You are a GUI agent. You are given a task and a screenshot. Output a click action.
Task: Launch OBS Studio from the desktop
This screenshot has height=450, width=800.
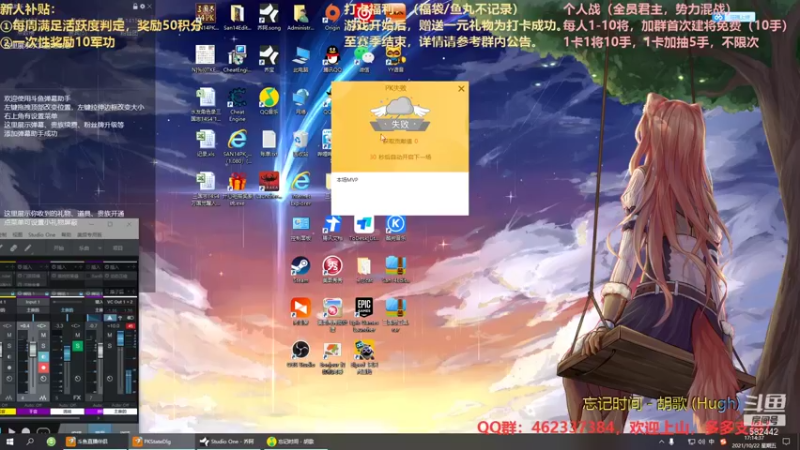301,354
